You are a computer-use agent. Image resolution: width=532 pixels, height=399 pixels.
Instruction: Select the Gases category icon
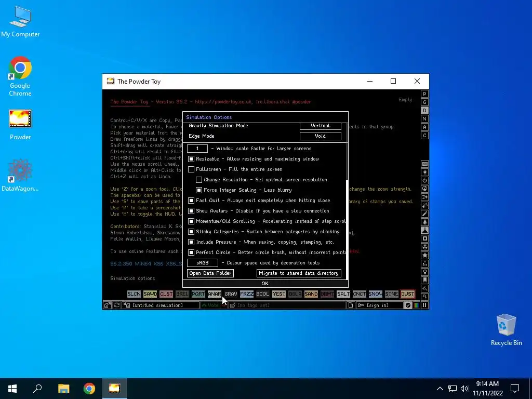(x=424, y=214)
